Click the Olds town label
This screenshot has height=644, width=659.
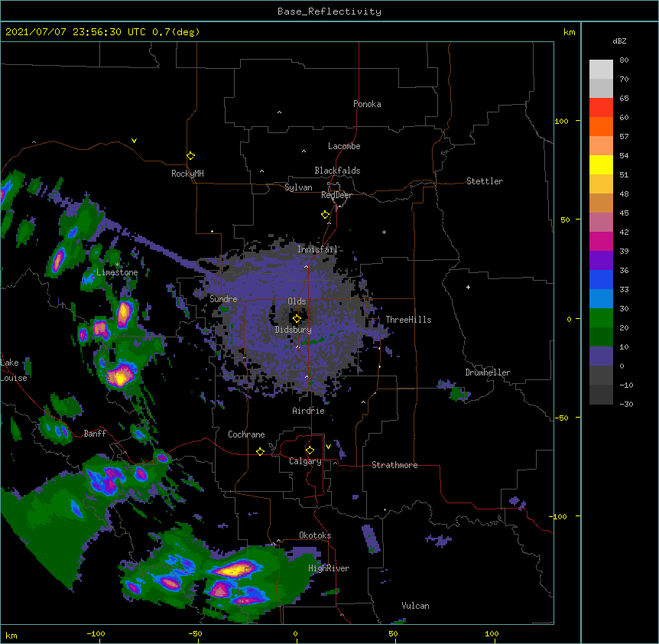pyautogui.click(x=297, y=301)
